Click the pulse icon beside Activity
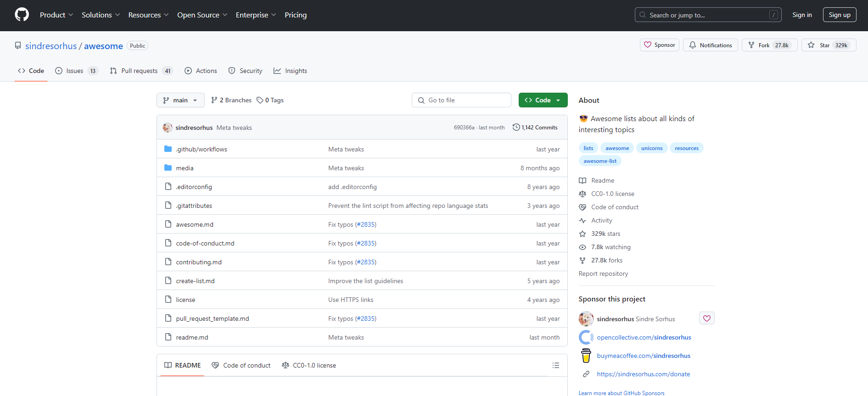Image resolution: width=868 pixels, height=396 pixels. (x=582, y=220)
